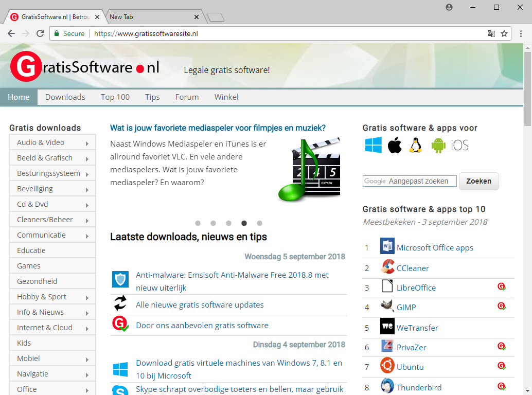The height and width of the screenshot is (395, 532).
Task: Open the Top 100 navigation tab
Action: [x=115, y=97]
